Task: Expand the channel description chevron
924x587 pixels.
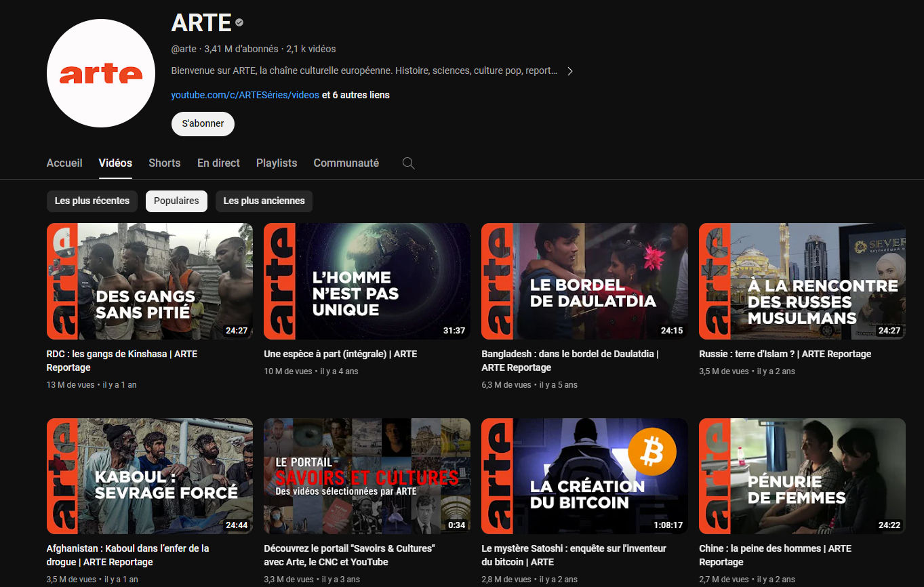Action: coord(570,71)
